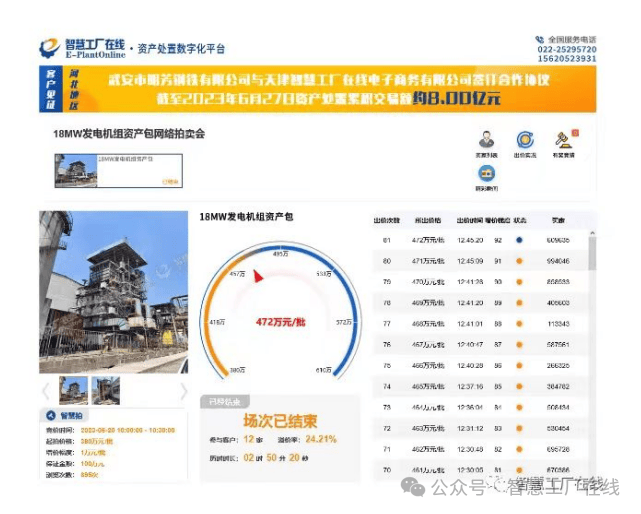Viewport: 641px width, 514px height.
Task: Click the 495万 gauge tick label
Action: (x=280, y=254)
